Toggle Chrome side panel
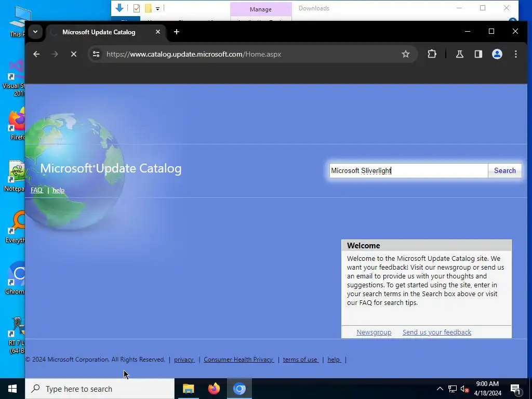 (x=478, y=54)
